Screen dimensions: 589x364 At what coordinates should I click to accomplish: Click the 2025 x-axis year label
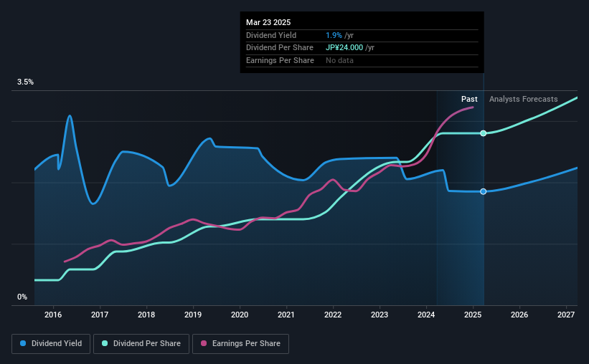pyautogui.click(x=473, y=315)
